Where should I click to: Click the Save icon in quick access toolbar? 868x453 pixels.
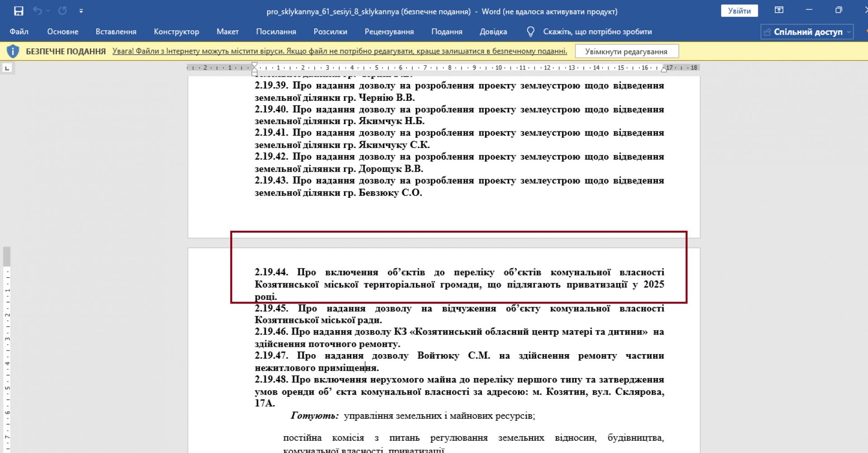click(x=19, y=11)
